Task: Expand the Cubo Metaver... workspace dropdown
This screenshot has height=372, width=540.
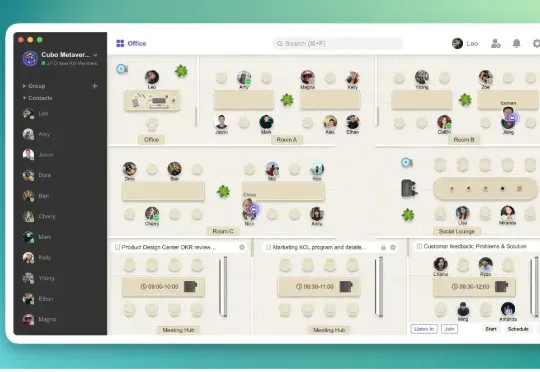Action: pyautogui.click(x=95, y=55)
